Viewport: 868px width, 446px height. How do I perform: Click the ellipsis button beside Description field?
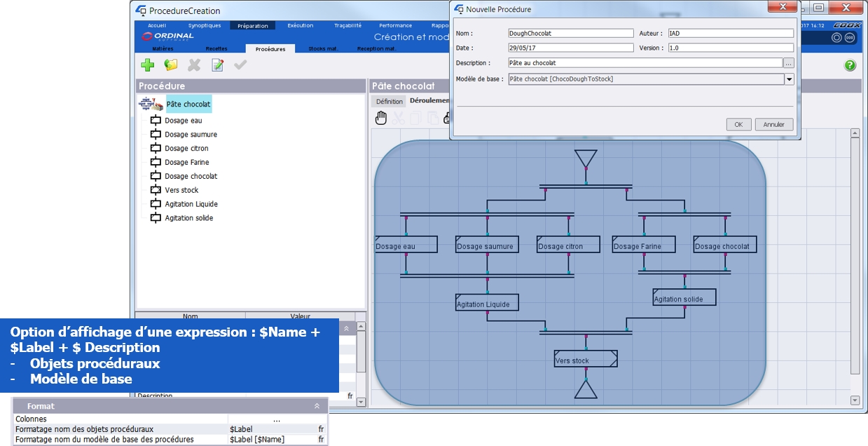tap(789, 63)
